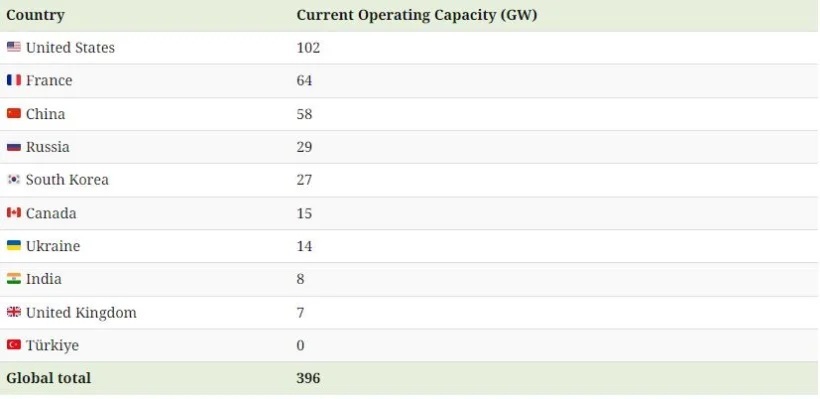
Task: Click the China flag icon
Action: click(14, 113)
